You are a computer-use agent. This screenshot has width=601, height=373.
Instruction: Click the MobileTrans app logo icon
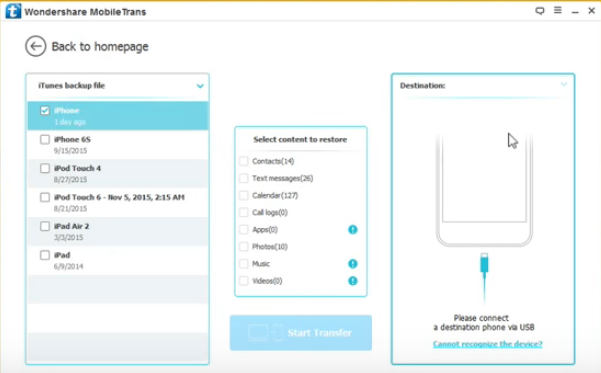point(13,11)
